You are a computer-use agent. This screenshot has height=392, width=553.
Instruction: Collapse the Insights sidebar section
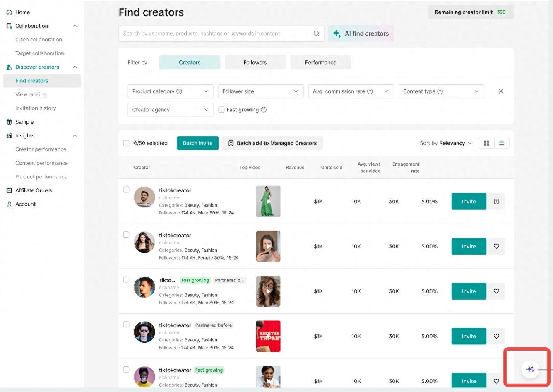click(75, 136)
